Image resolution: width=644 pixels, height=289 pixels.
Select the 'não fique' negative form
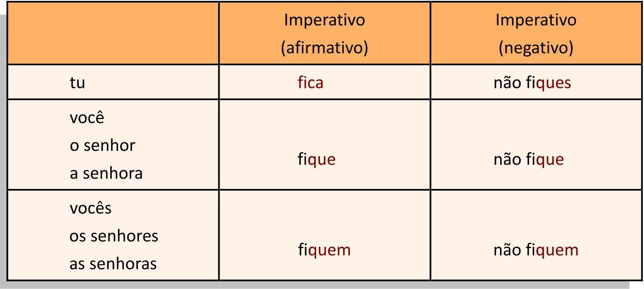coord(528,160)
